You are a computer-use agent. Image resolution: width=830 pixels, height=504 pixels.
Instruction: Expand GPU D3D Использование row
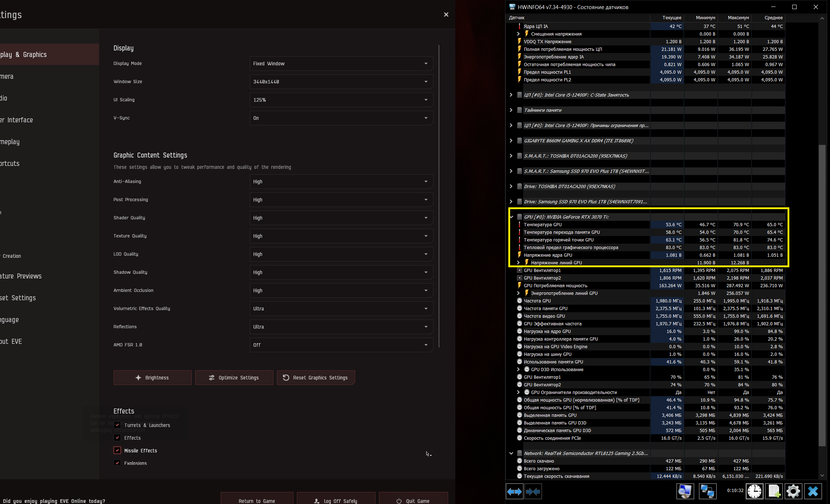(518, 369)
